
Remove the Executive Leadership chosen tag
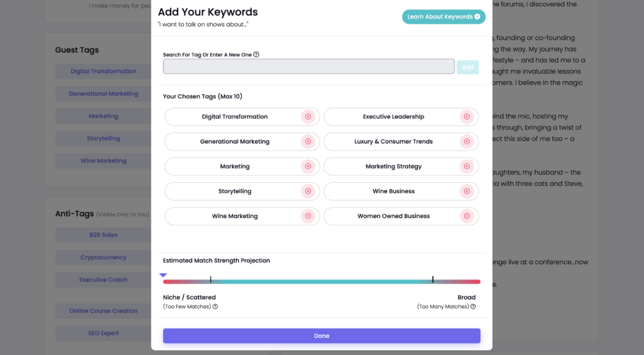(467, 116)
